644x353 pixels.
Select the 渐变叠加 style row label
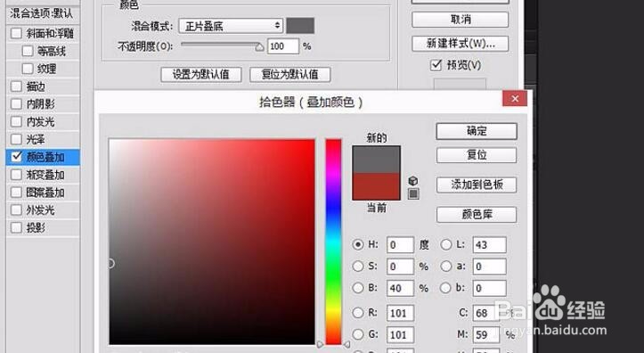[45, 175]
